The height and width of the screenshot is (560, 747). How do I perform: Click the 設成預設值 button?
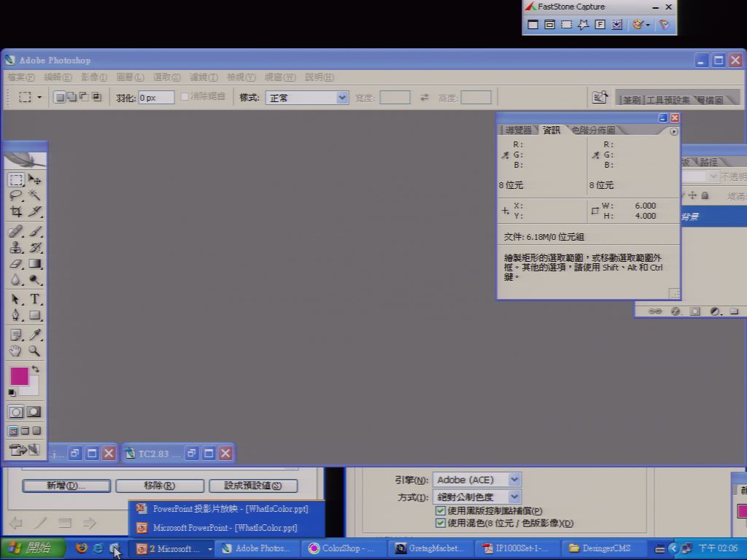tap(253, 486)
